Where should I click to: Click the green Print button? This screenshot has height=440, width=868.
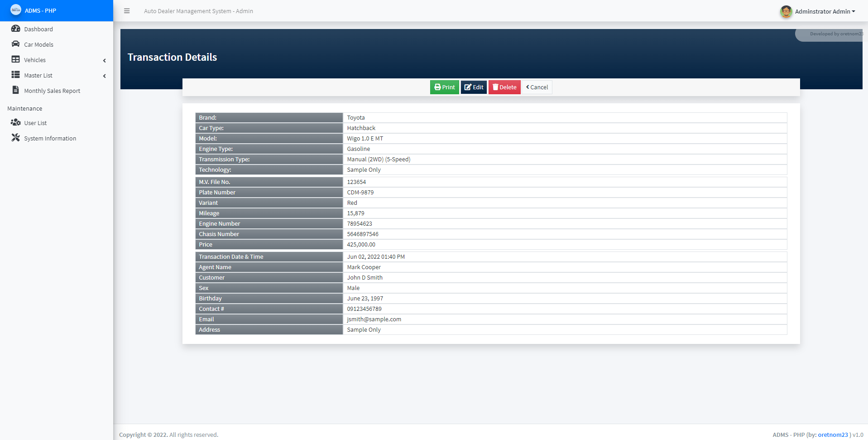[x=444, y=87]
